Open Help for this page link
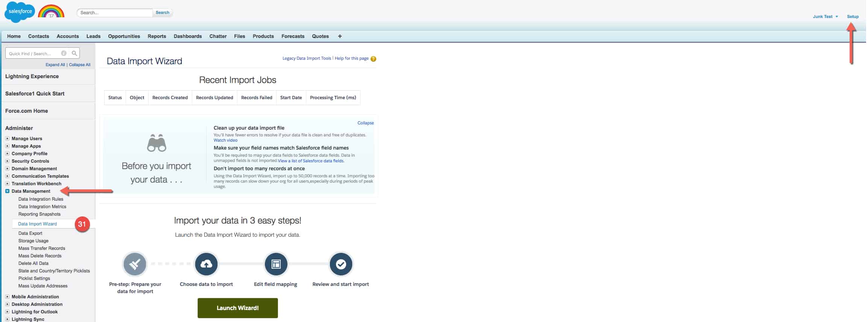 [351, 58]
